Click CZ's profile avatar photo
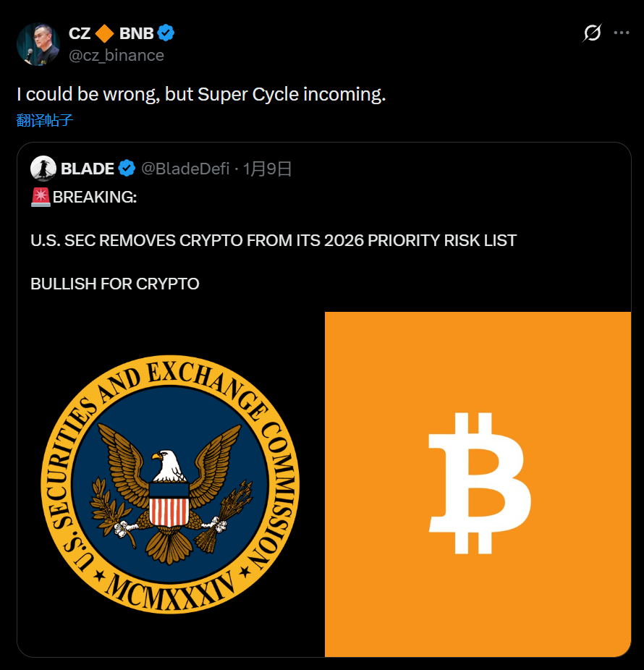Image resolution: width=644 pixels, height=670 pixels. (38, 43)
